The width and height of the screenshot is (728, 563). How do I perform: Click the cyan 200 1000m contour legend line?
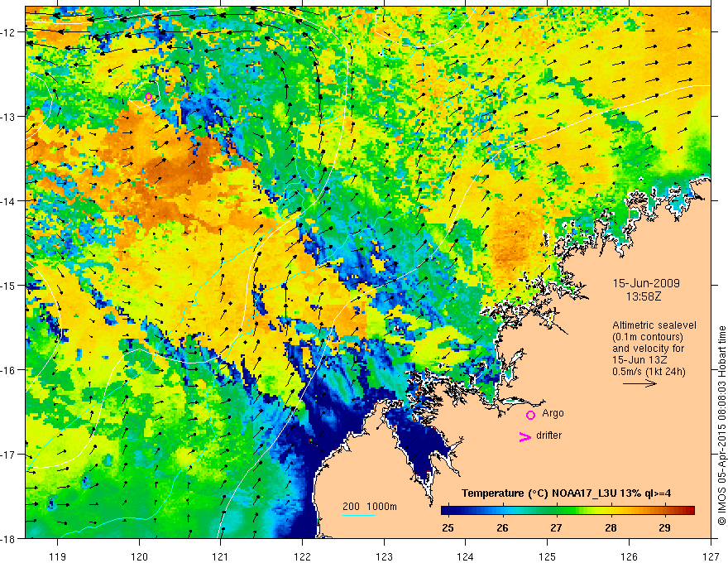click(359, 515)
